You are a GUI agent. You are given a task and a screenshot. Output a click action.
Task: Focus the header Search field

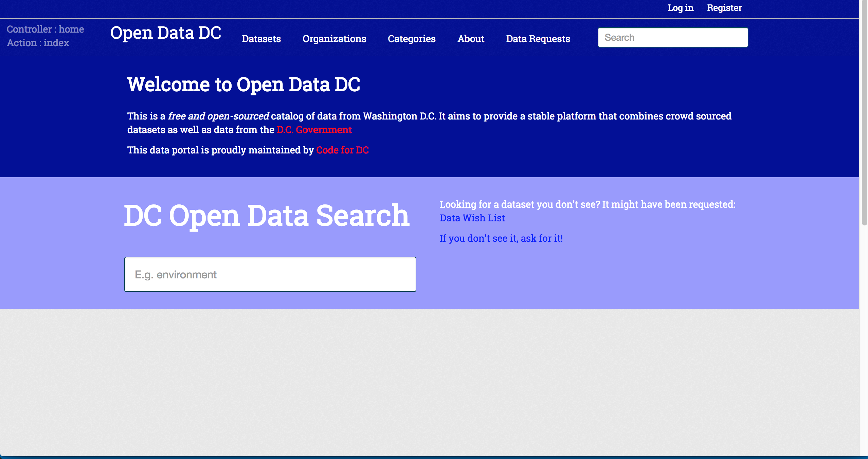coord(672,37)
